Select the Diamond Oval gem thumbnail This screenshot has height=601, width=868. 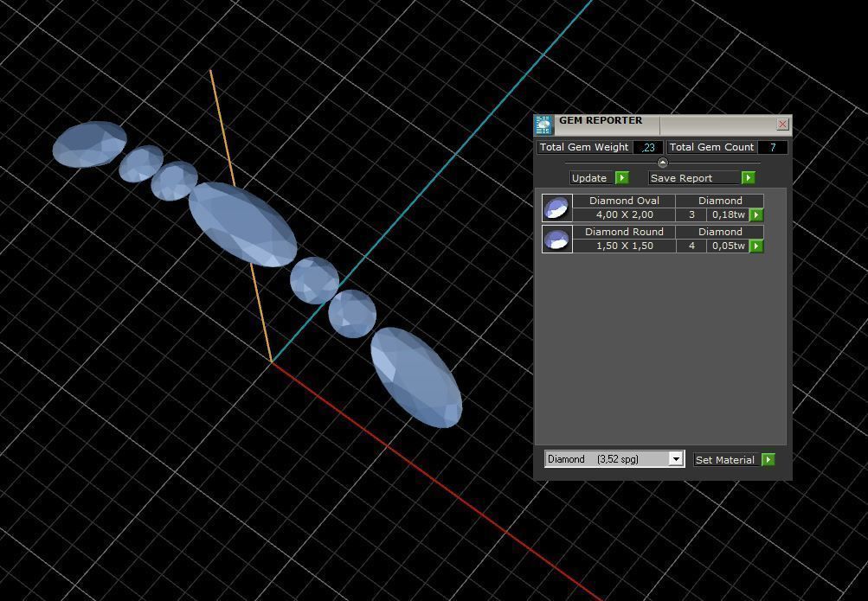pos(556,208)
